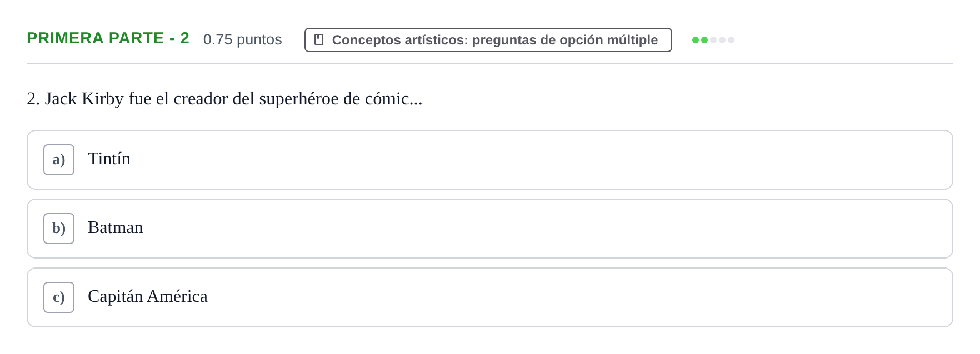Click first green progress dot
Screen dimensions: 980x354
696,40
